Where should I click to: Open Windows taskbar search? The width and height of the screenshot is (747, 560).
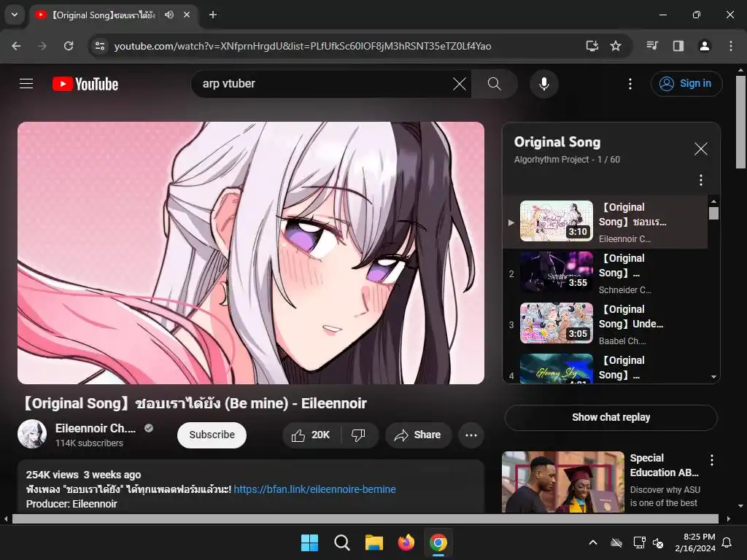click(x=341, y=542)
